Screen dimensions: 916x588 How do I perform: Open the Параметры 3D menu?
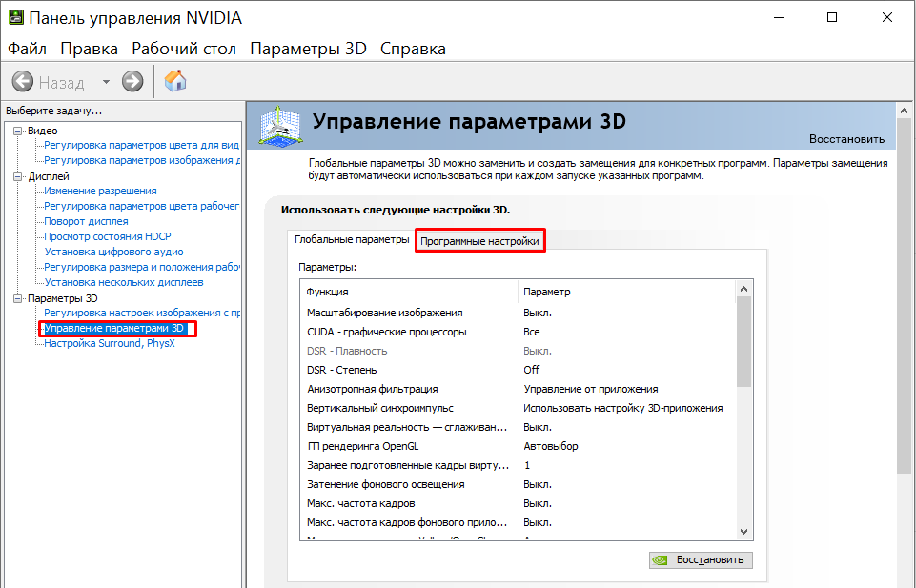308,49
